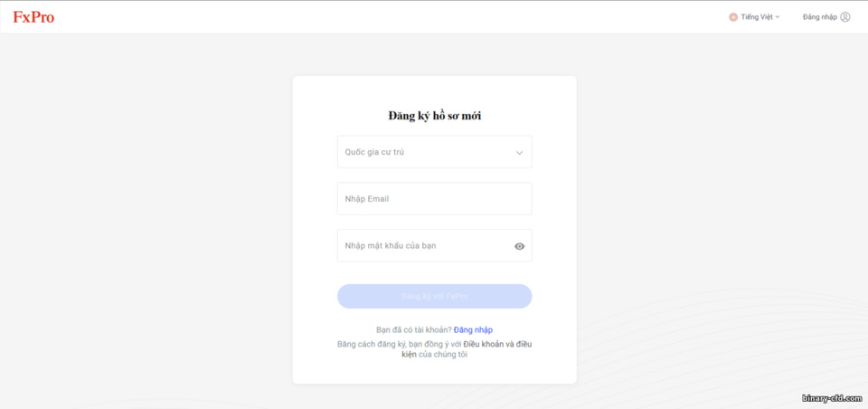Click the Bạn đã có tài khoản? text
The image size is (868, 409).
click(414, 329)
